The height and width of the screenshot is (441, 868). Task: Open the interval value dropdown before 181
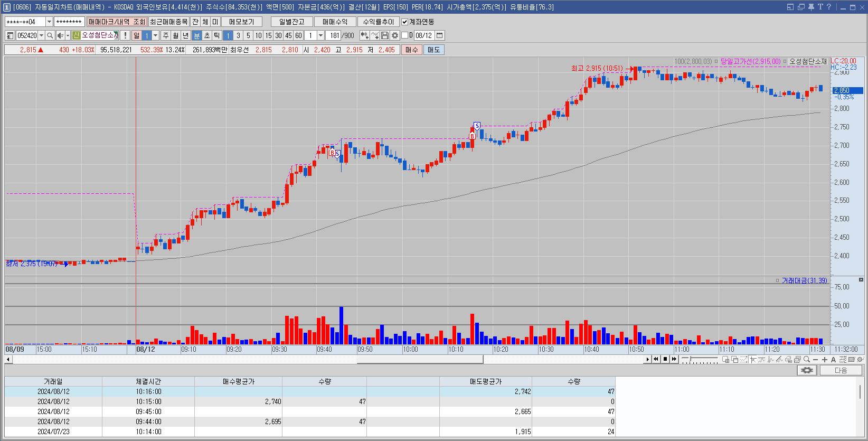[x=320, y=35]
